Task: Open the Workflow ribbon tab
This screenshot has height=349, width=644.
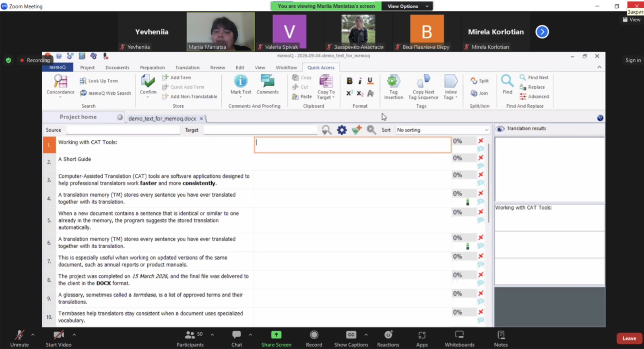Action: [x=286, y=68]
